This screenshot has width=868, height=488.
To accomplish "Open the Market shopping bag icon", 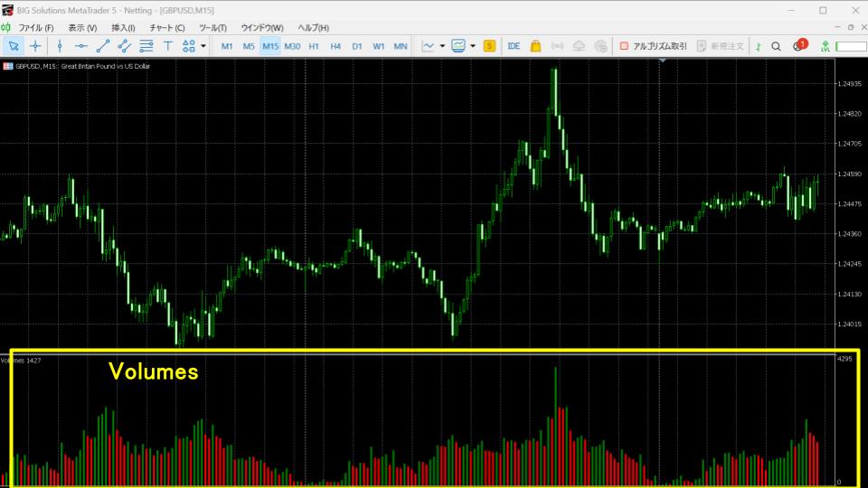I will [535, 46].
